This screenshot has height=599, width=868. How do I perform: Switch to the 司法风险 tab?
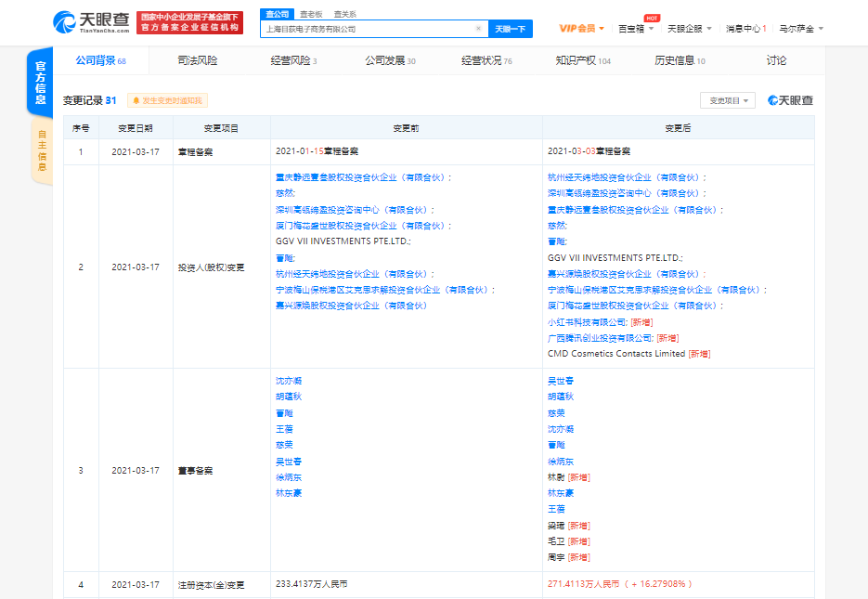point(197,60)
